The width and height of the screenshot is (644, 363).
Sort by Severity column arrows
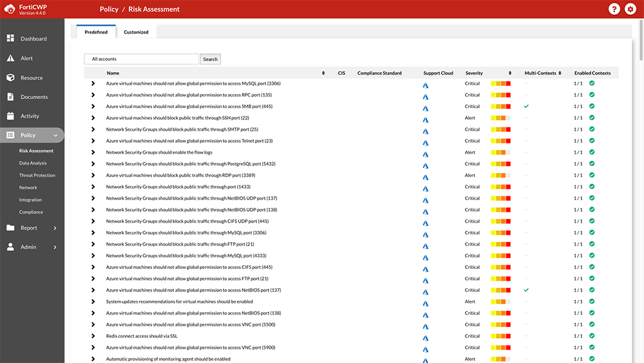coord(509,73)
